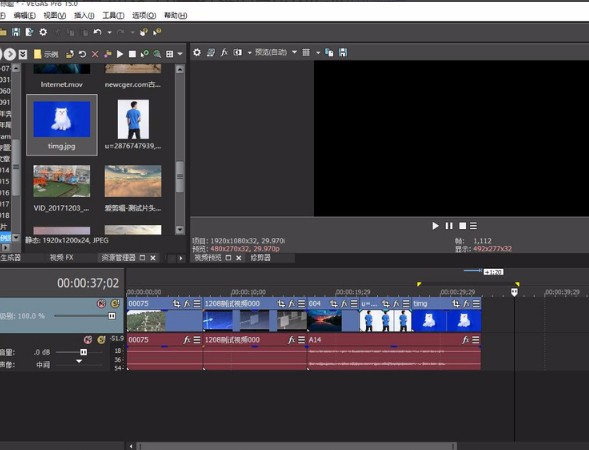The image size is (589, 450).
Task: Mute the audio track
Action: click(88, 340)
